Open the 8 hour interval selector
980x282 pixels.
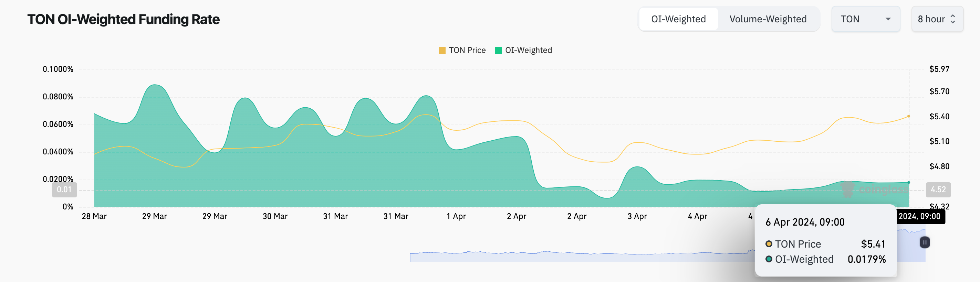pyautogui.click(x=937, y=19)
